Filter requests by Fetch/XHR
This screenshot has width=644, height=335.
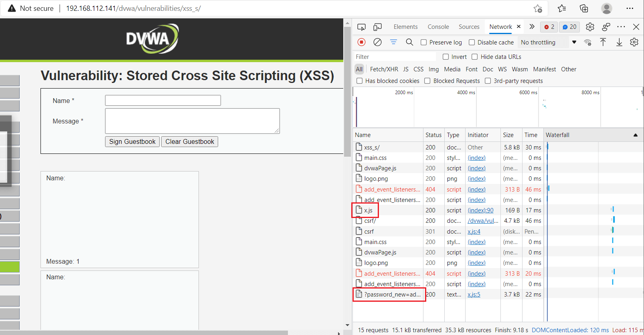pyautogui.click(x=384, y=69)
